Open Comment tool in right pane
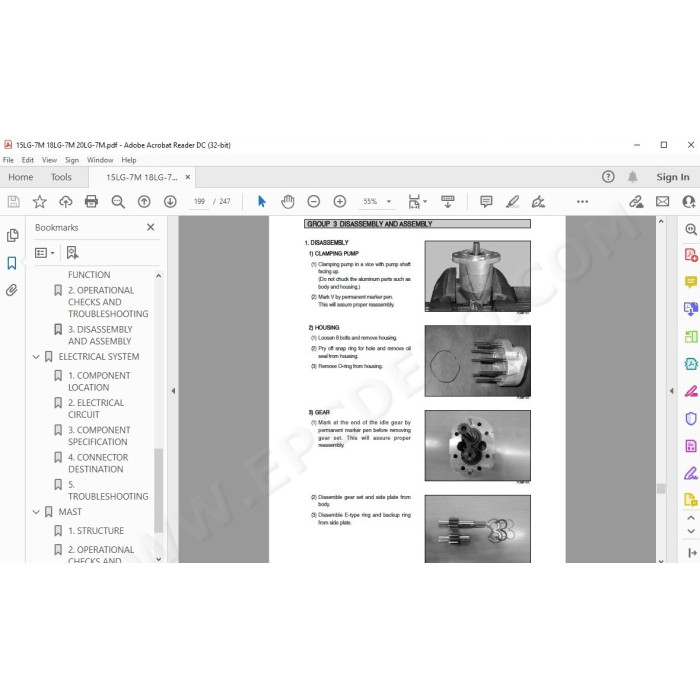 [691, 282]
